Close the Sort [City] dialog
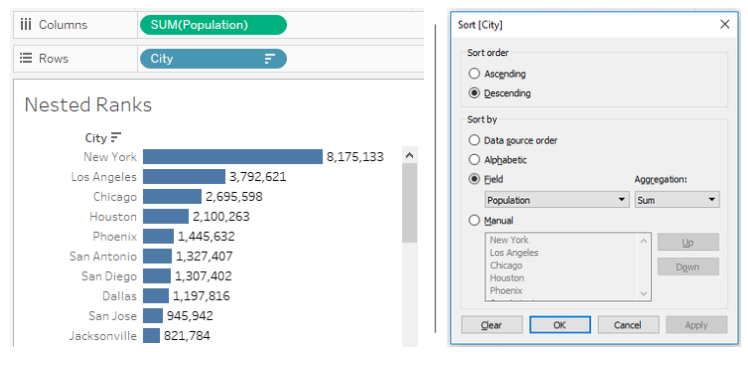Viewport: 748px width, 368px height. pos(724,24)
